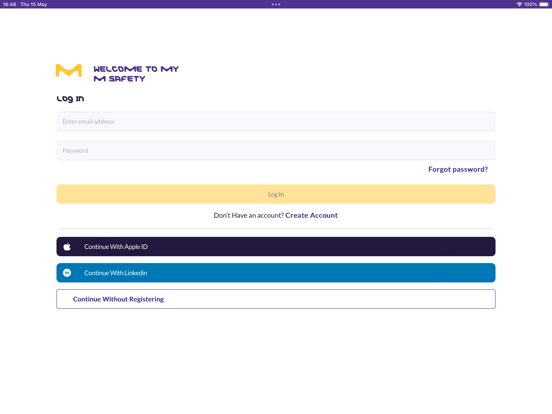Tap the status bar clock

[x=10, y=4]
